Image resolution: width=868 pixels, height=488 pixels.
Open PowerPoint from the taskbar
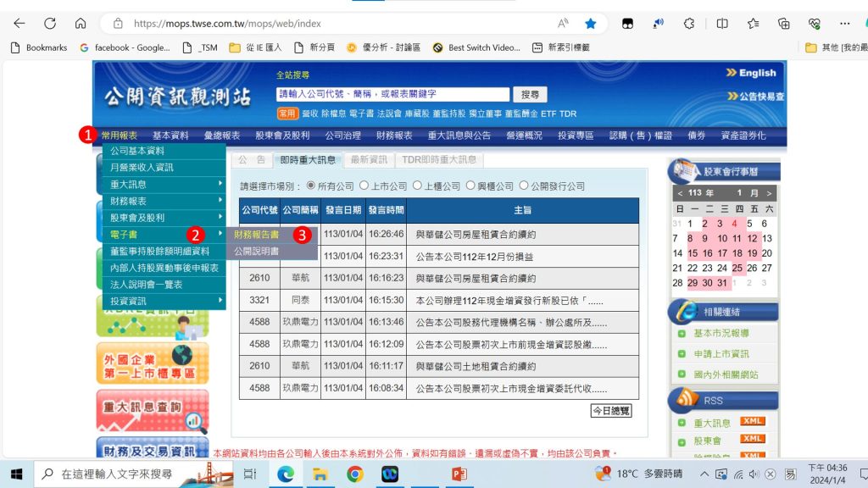click(459, 474)
